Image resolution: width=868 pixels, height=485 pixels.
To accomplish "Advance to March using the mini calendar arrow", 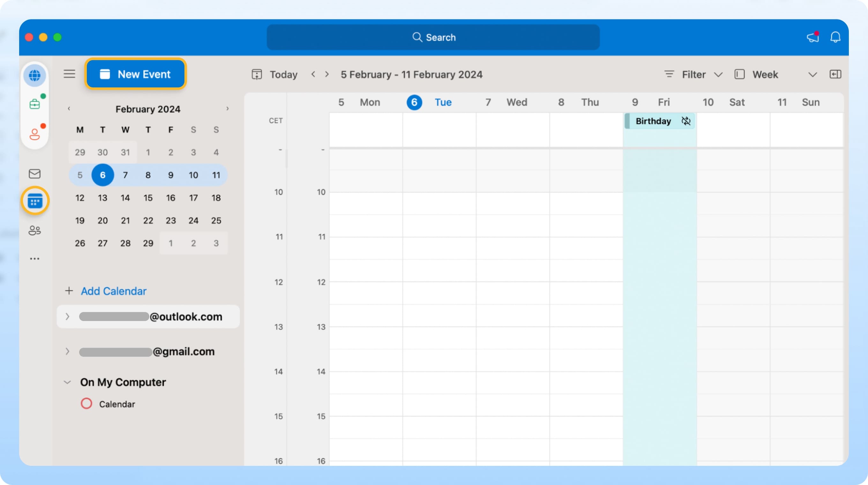I will tap(228, 108).
